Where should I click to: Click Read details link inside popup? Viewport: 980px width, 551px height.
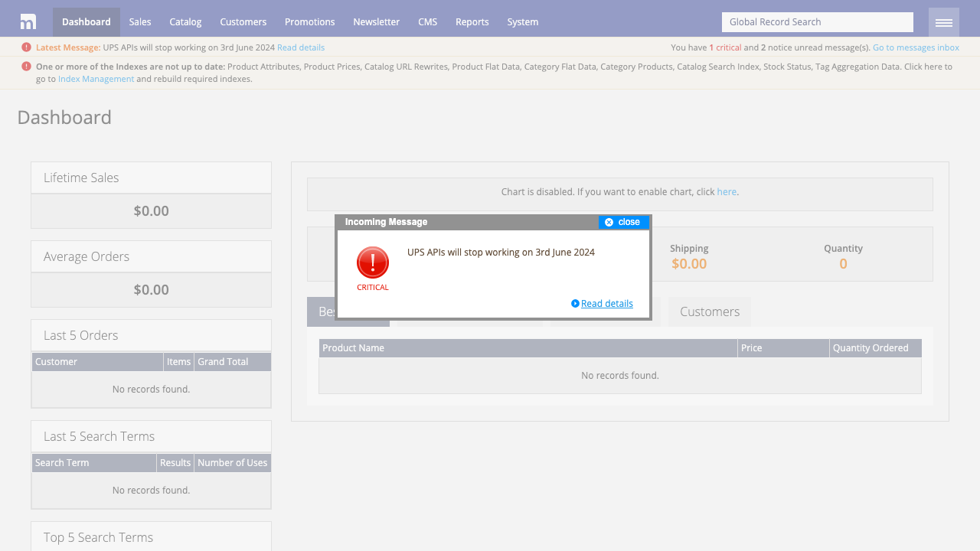click(x=607, y=304)
